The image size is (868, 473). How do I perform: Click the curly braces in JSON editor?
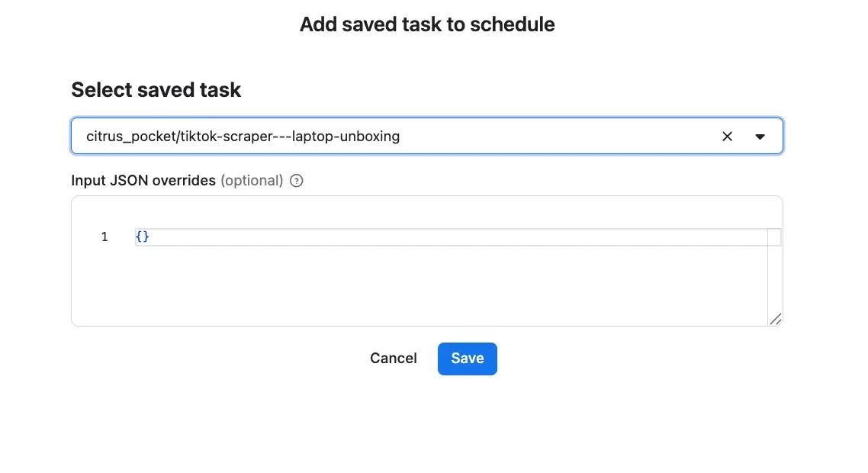point(143,236)
